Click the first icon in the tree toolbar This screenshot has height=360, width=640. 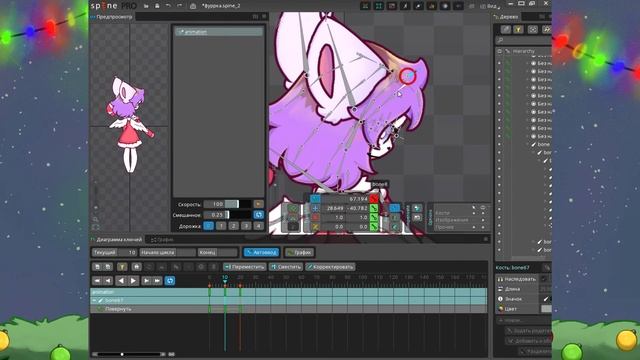click(x=506, y=29)
